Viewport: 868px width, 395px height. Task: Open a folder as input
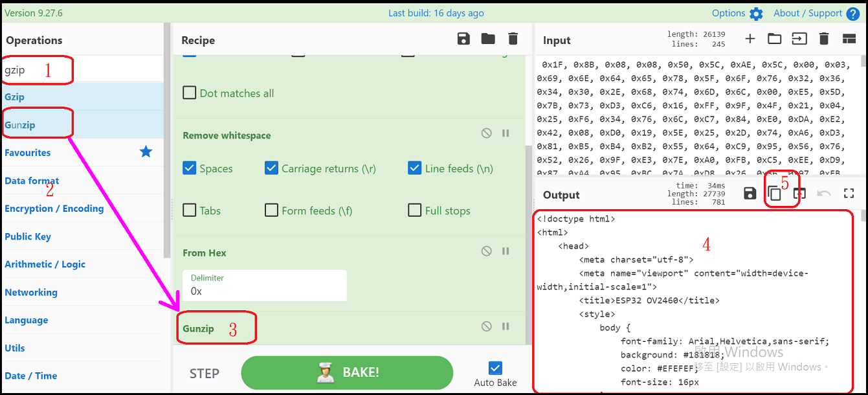774,39
